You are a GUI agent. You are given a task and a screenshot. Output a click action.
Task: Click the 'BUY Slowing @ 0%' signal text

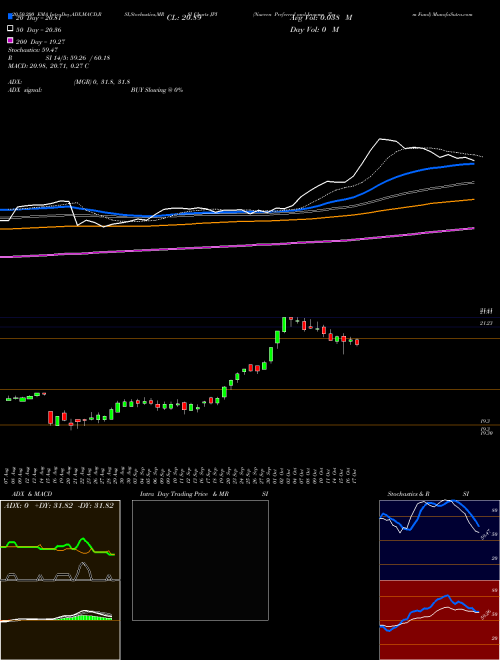coord(157,90)
